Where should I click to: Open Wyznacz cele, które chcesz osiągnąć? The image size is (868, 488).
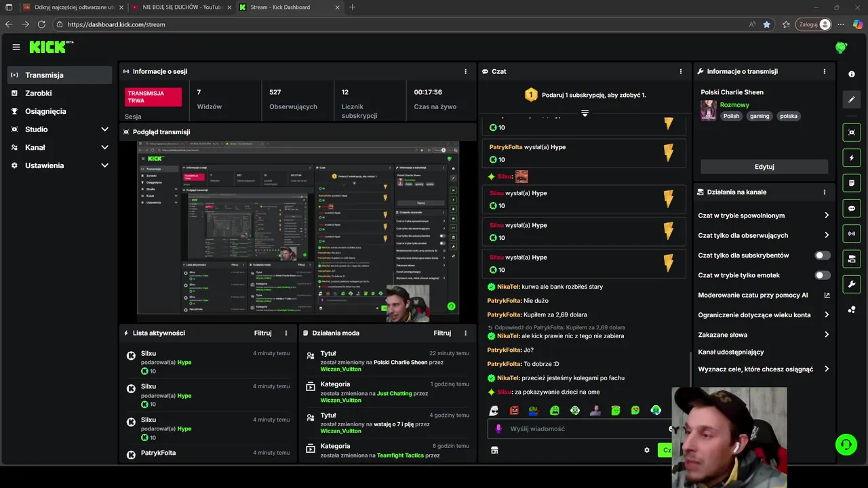(764, 369)
